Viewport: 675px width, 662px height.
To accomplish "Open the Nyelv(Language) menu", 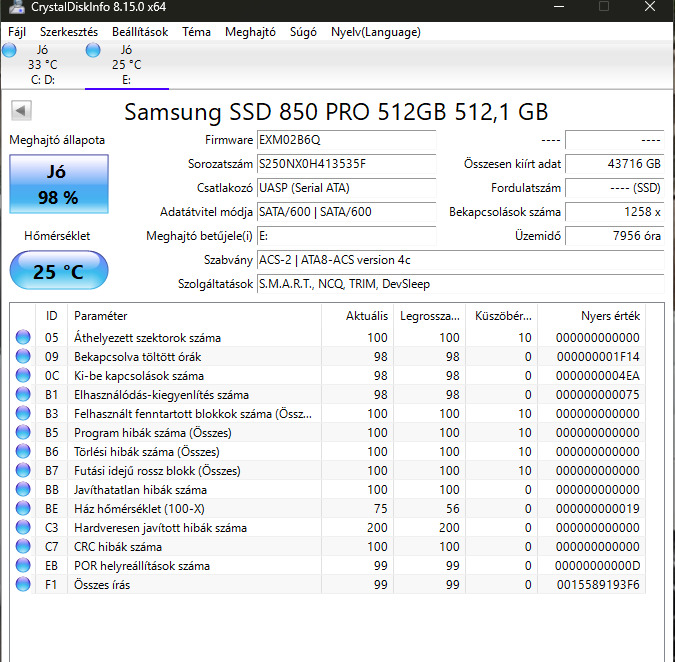I will pos(376,32).
